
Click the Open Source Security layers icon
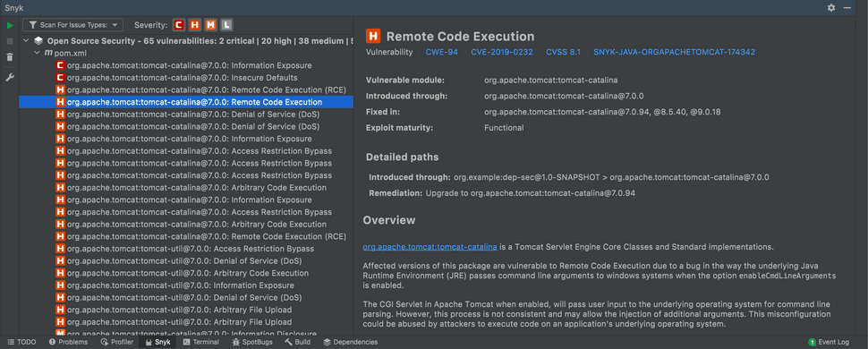tap(38, 40)
